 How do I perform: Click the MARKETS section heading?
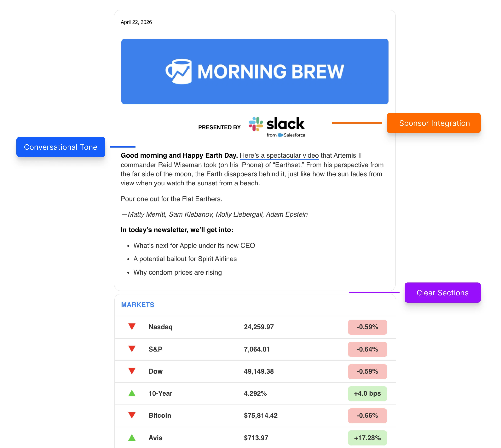[138, 305]
